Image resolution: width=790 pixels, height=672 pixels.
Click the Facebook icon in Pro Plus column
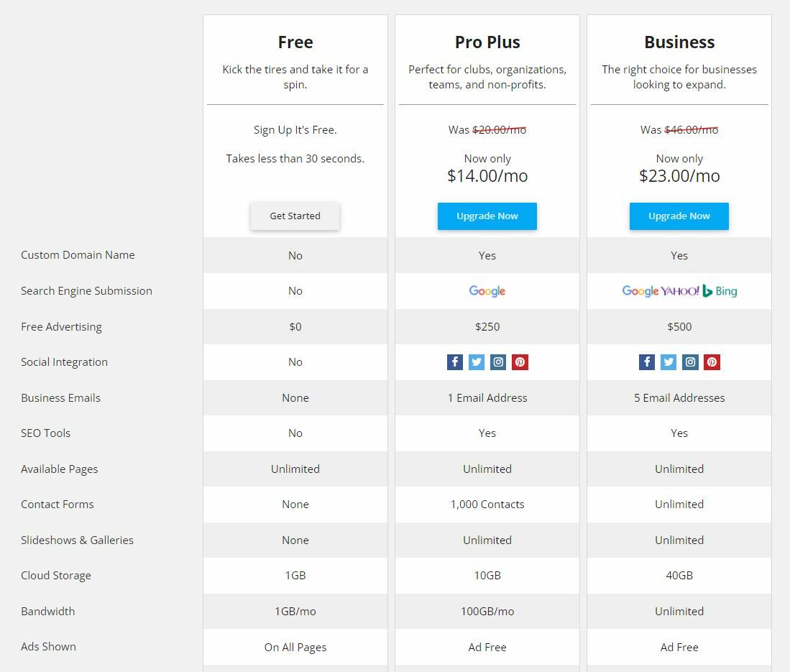[x=454, y=362]
